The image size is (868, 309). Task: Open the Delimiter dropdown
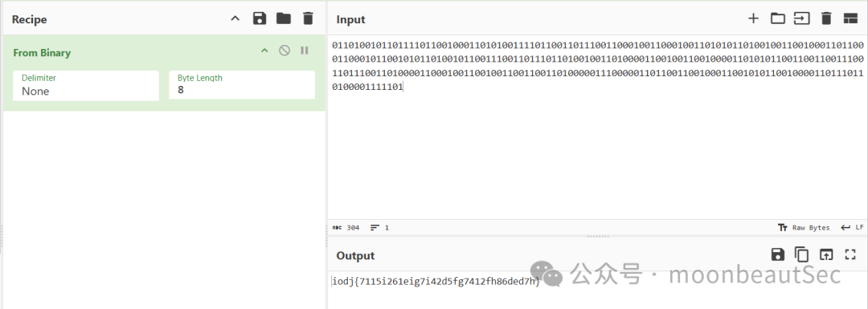(86, 85)
